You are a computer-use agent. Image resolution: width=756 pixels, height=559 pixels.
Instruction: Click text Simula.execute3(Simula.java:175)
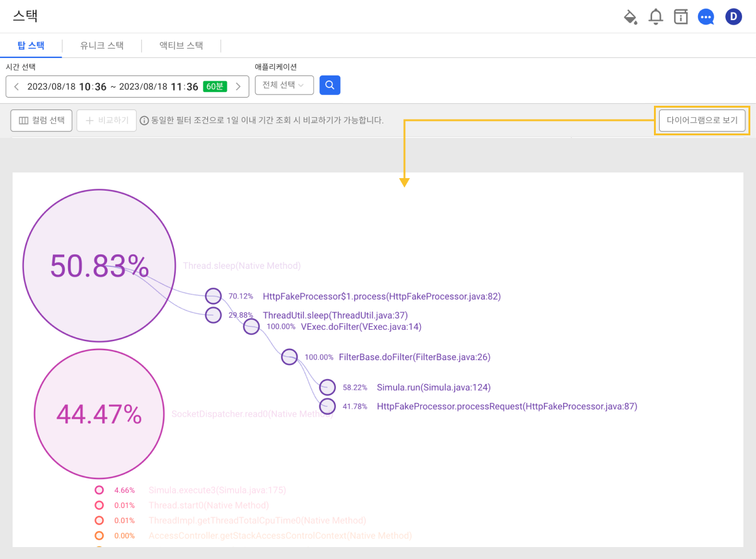click(x=217, y=490)
